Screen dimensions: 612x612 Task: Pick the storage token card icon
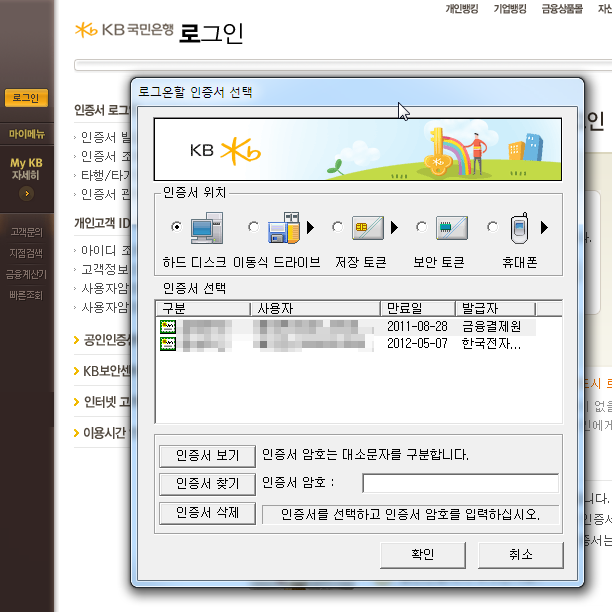tap(368, 228)
